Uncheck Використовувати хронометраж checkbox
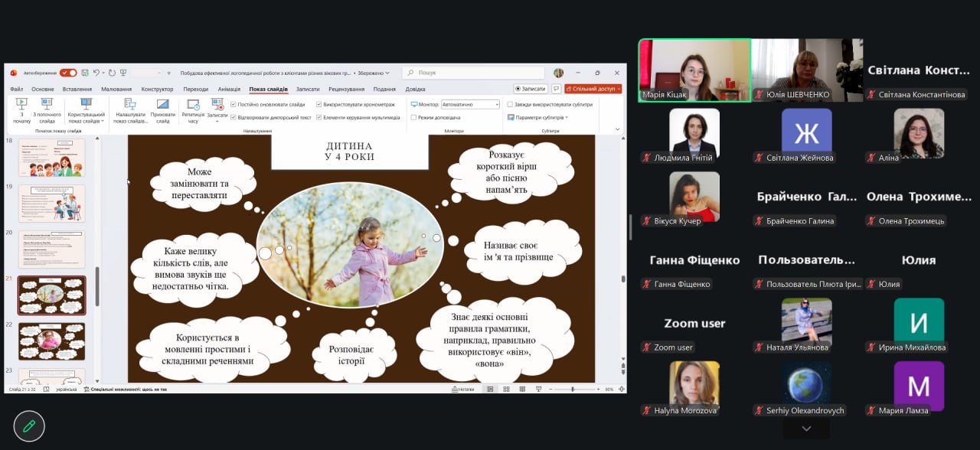This screenshot has height=450, width=980. [x=319, y=104]
